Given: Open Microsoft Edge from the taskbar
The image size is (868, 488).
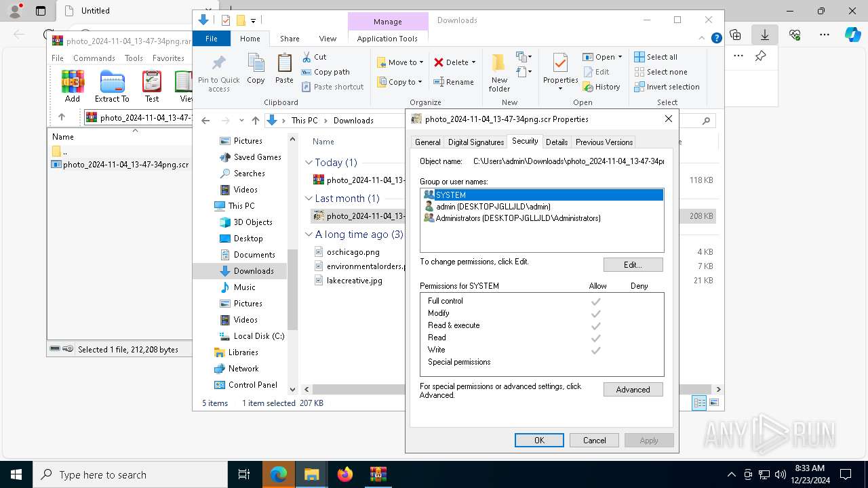Looking at the screenshot, I should point(279,474).
